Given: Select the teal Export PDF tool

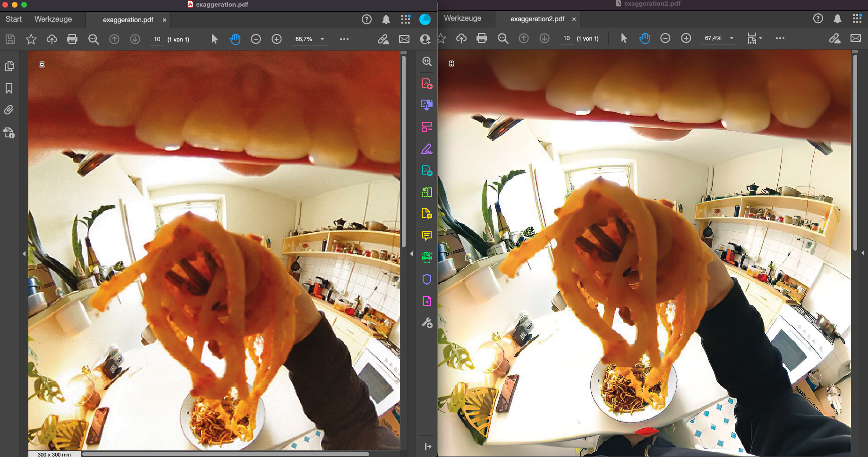Looking at the screenshot, I should [x=427, y=170].
